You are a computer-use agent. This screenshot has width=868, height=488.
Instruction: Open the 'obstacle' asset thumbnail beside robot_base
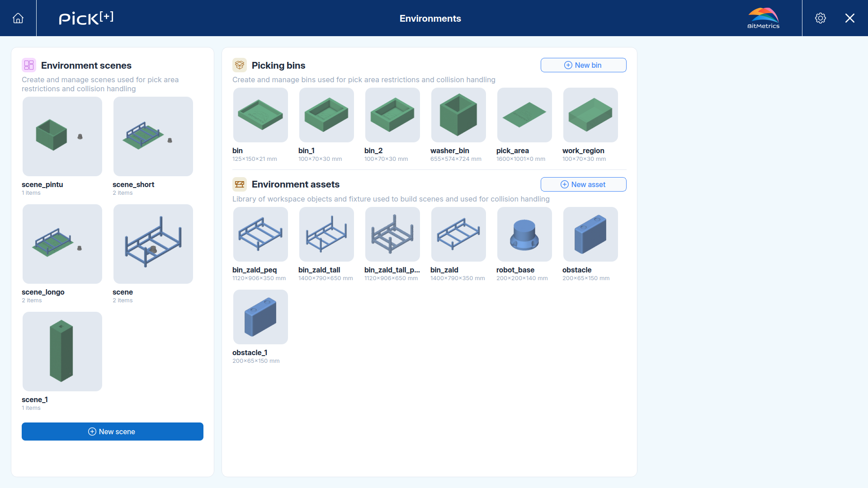(590, 235)
